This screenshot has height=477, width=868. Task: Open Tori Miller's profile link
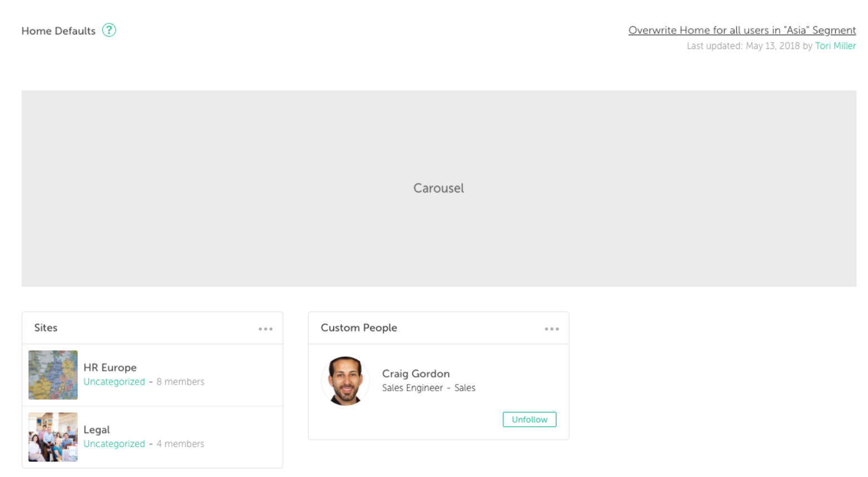[835, 46]
